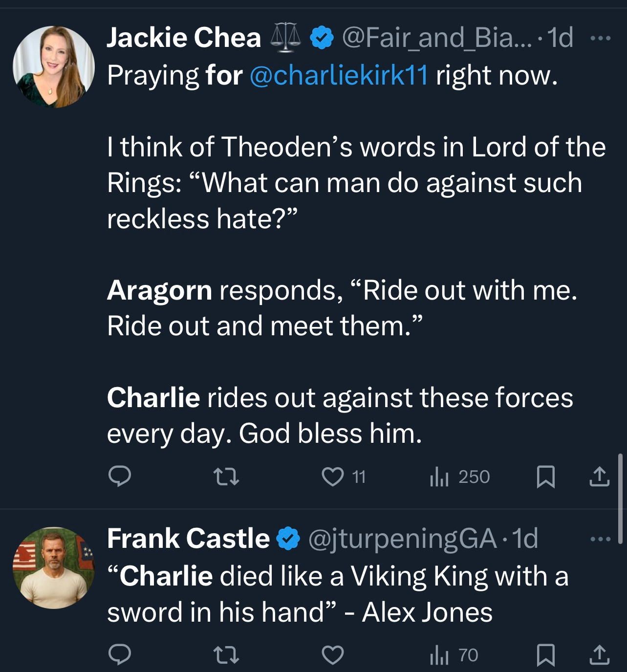Repost Frank Castle's tweet
Screen dimensions: 627x672
227,655
